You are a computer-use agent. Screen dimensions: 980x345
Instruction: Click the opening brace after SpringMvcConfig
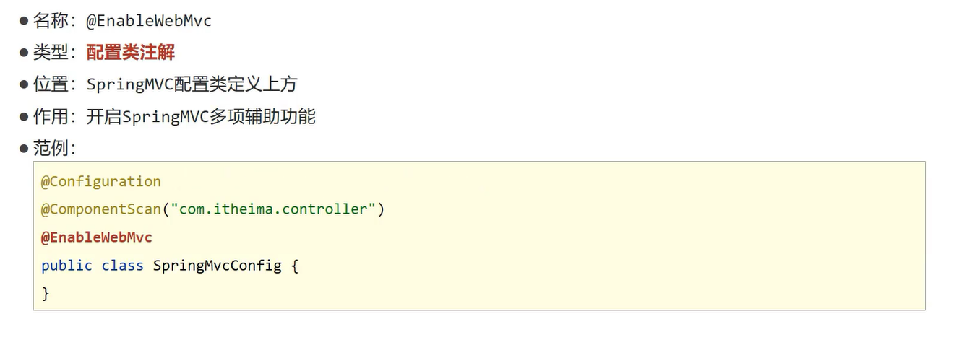(x=294, y=266)
